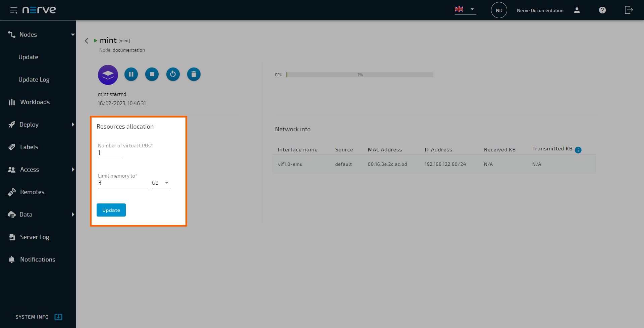Open Workloads from the sidebar
This screenshot has height=328, width=644.
coord(35,102)
